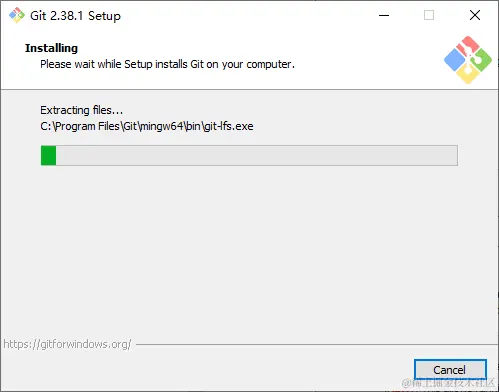This screenshot has width=499, height=392.
Task: Click the 'Extracting files...' label
Action: [81, 110]
